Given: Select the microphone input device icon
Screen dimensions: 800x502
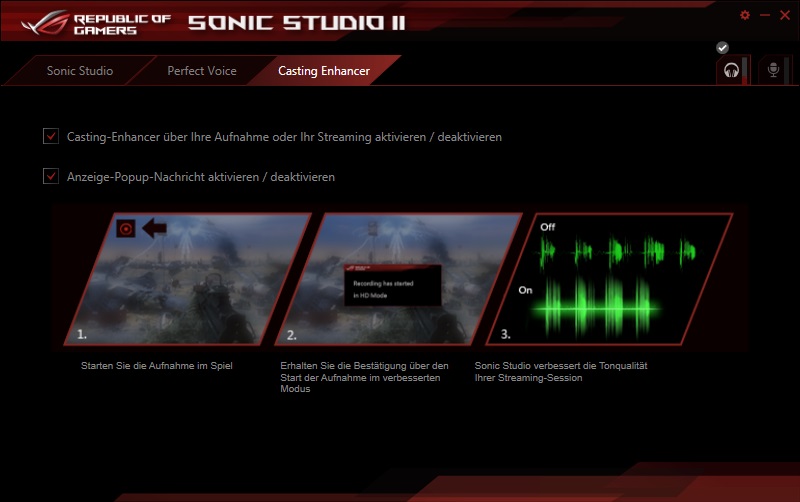Looking at the screenshot, I should pos(773,70).
